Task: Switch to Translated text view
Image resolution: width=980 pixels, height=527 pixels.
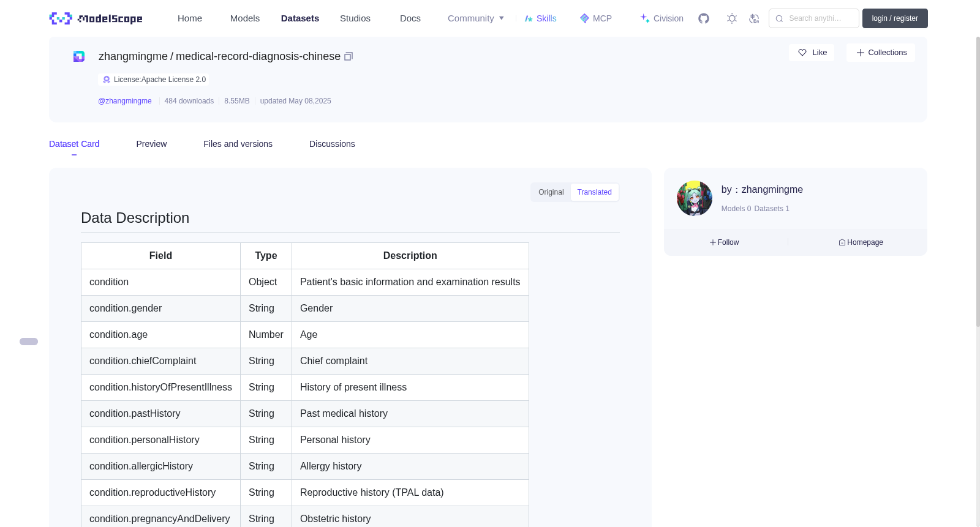Action: (x=594, y=192)
